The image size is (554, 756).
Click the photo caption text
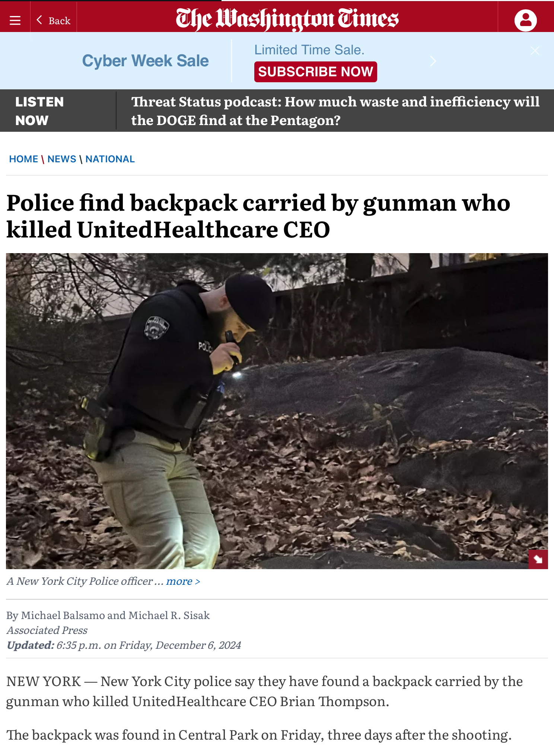click(x=85, y=581)
